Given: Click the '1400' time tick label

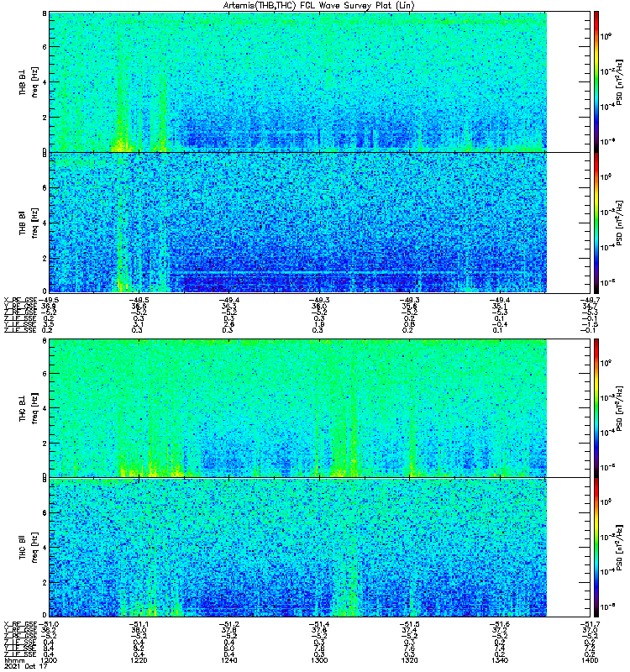Looking at the screenshot, I should tap(590, 660).
